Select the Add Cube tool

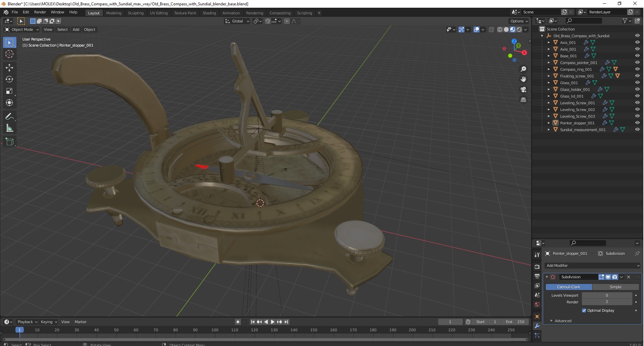(9, 141)
